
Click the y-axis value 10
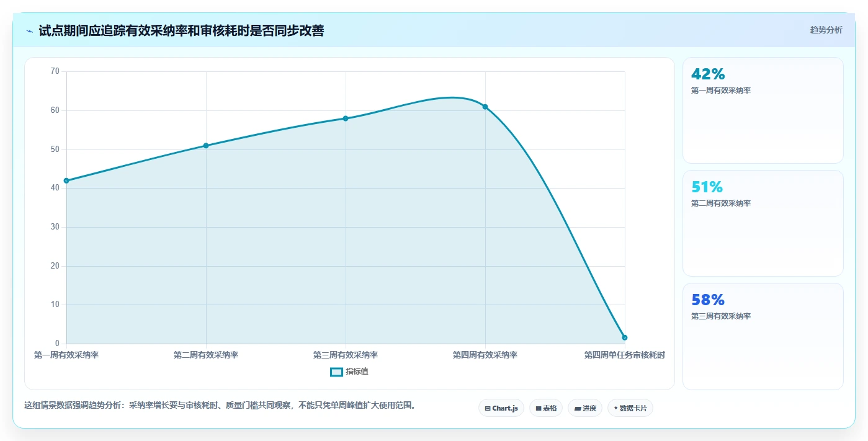55,305
